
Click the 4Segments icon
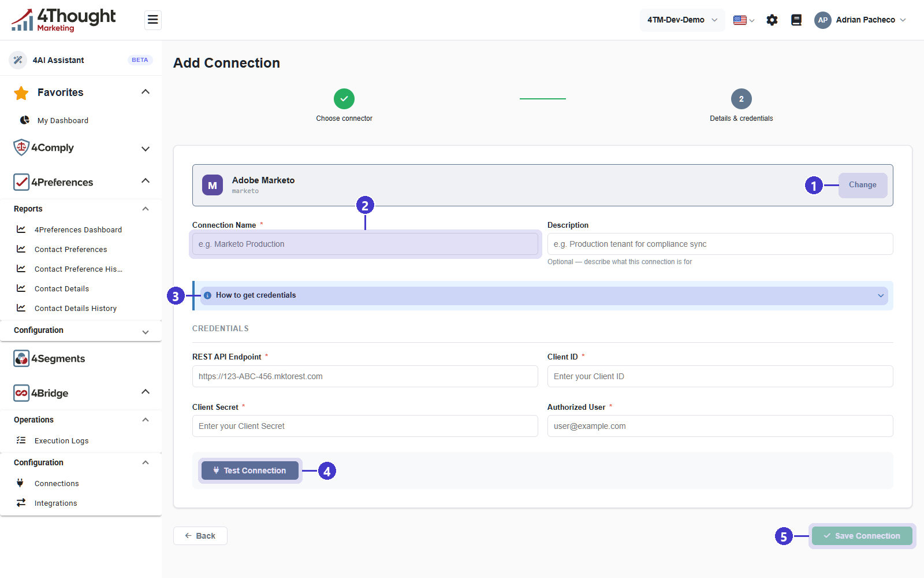[x=21, y=358]
